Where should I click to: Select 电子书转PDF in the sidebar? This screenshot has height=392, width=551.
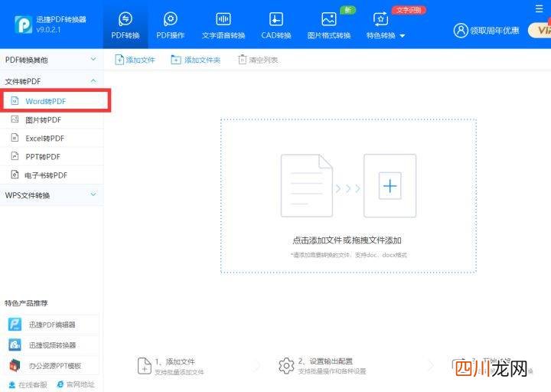52,175
